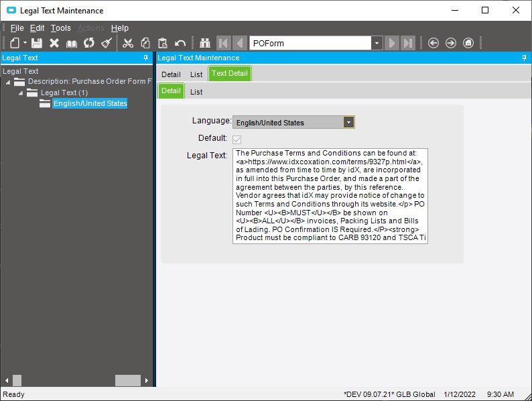The height and width of the screenshot is (401, 532).
Task: Select the Legal Text (1) tree item
Action: coord(64,93)
